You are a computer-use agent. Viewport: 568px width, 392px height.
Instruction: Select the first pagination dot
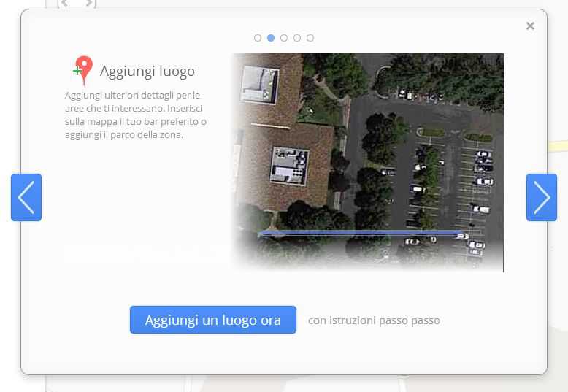[258, 38]
